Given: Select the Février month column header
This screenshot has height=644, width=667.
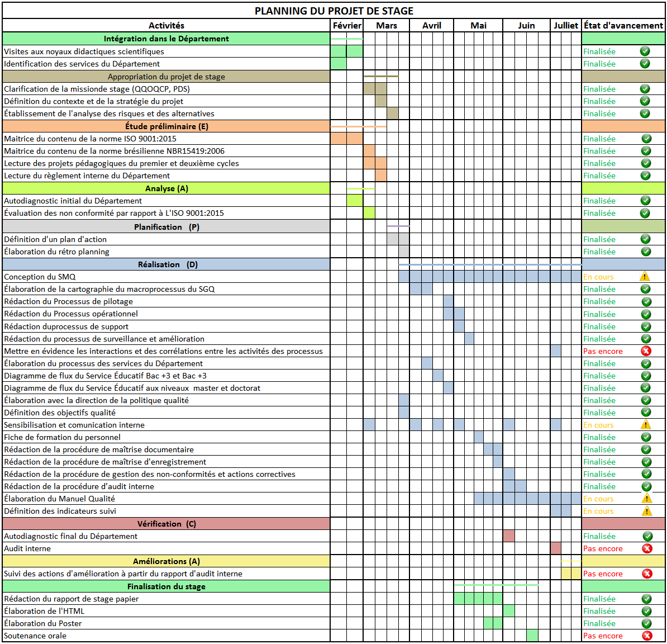Looking at the screenshot, I should point(347,26).
